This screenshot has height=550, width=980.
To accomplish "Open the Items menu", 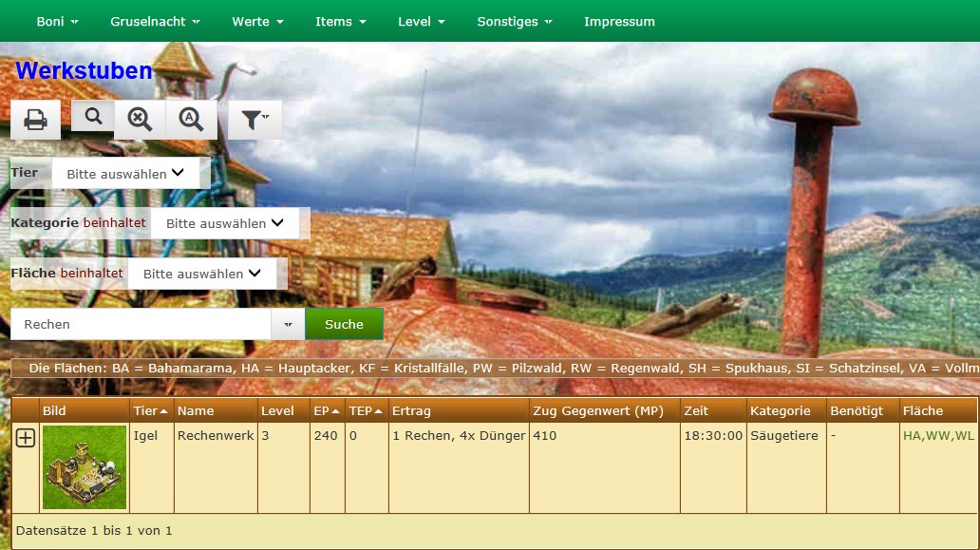I will click(x=341, y=21).
